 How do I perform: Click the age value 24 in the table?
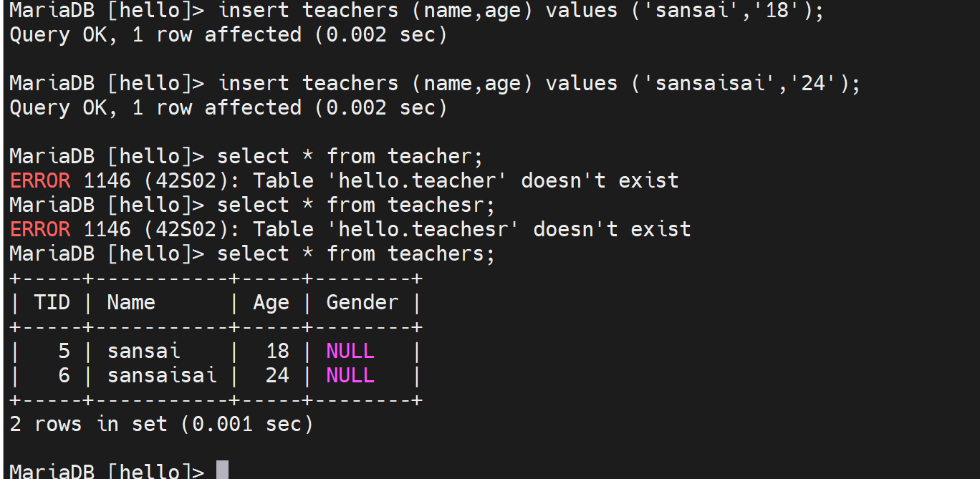click(x=277, y=376)
